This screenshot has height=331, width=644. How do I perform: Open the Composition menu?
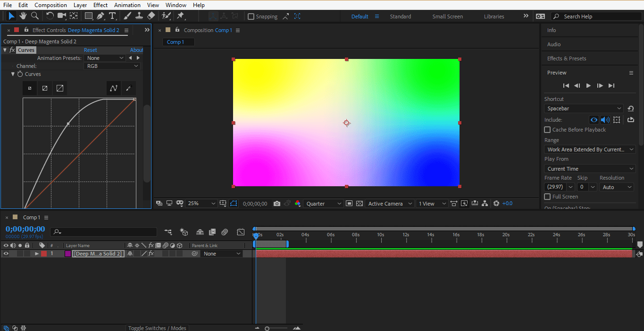(50, 5)
